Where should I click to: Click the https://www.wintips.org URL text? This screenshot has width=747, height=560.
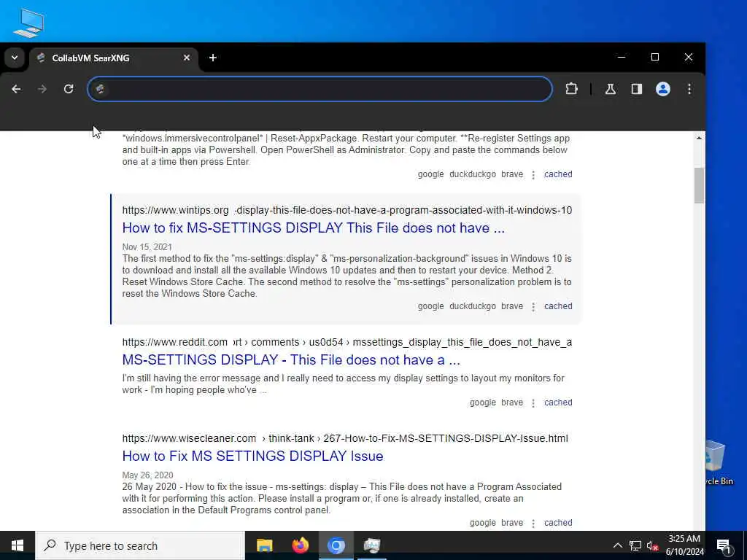click(175, 210)
